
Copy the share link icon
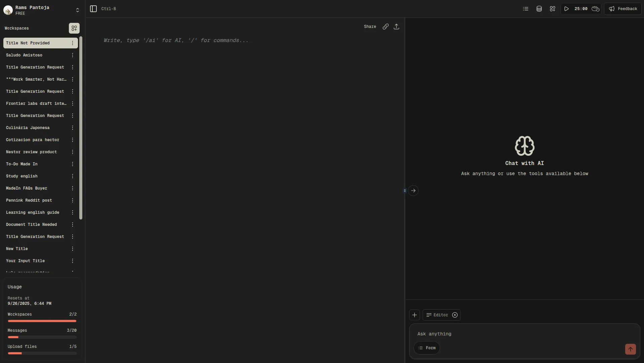pos(385,27)
